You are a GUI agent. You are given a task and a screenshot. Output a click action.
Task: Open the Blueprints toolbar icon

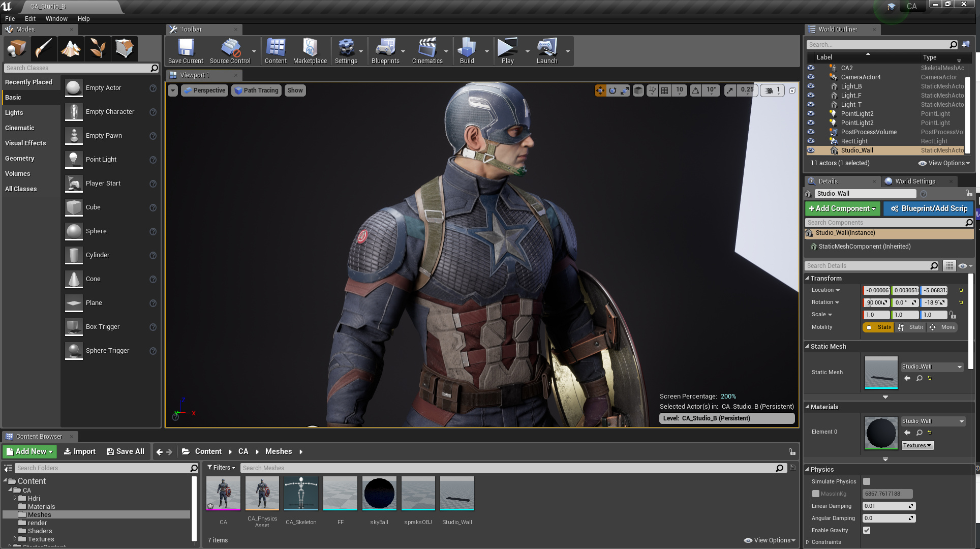tap(385, 51)
